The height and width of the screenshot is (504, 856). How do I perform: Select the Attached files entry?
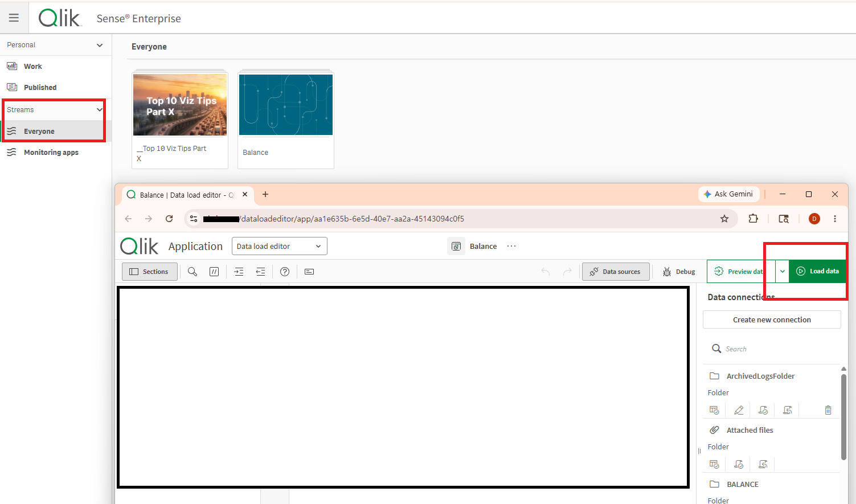click(749, 430)
